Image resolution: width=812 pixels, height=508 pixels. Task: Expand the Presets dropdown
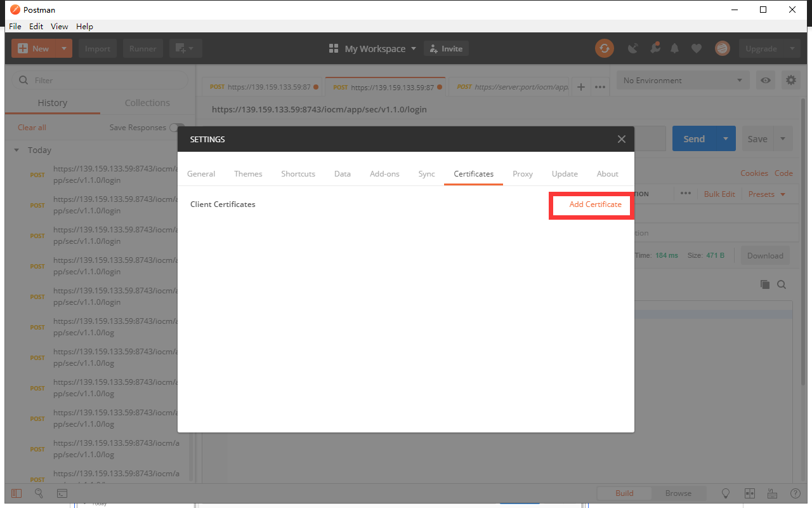coord(767,194)
